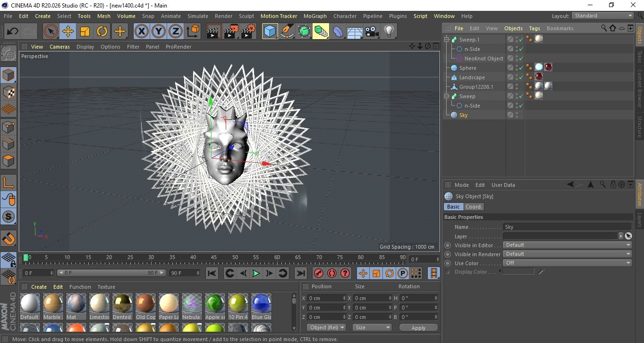The image size is (644, 343).
Task: Open the Character menu
Action: [345, 16]
